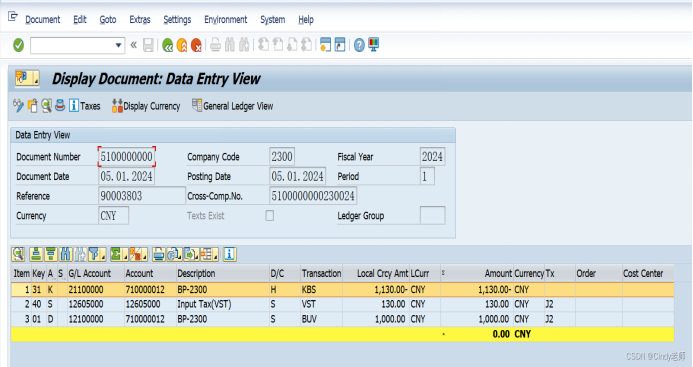
Task: Click the Display Currency button
Action: 146,106
